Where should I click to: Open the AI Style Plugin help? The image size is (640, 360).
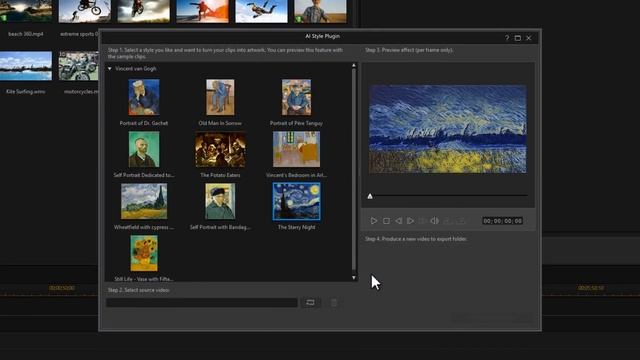coord(507,38)
